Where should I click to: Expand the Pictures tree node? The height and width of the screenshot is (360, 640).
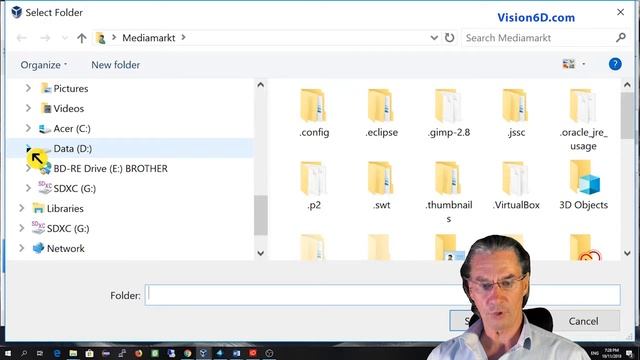[x=28, y=88]
